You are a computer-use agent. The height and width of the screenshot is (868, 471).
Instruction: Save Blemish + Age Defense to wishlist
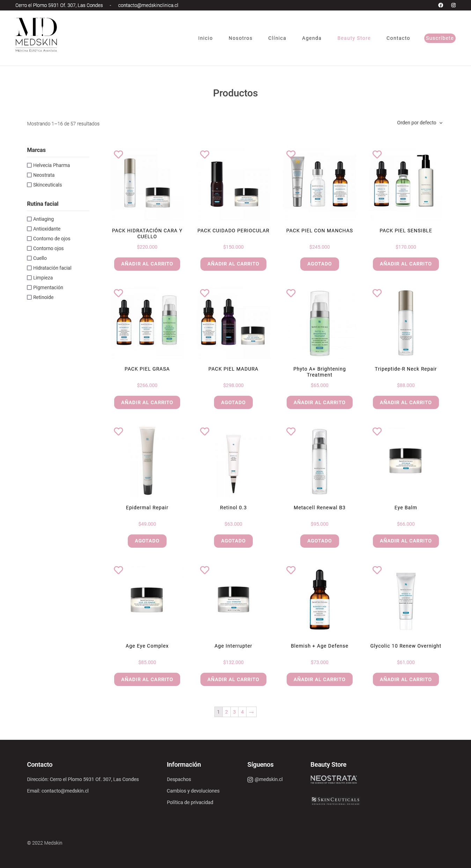point(291,570)
